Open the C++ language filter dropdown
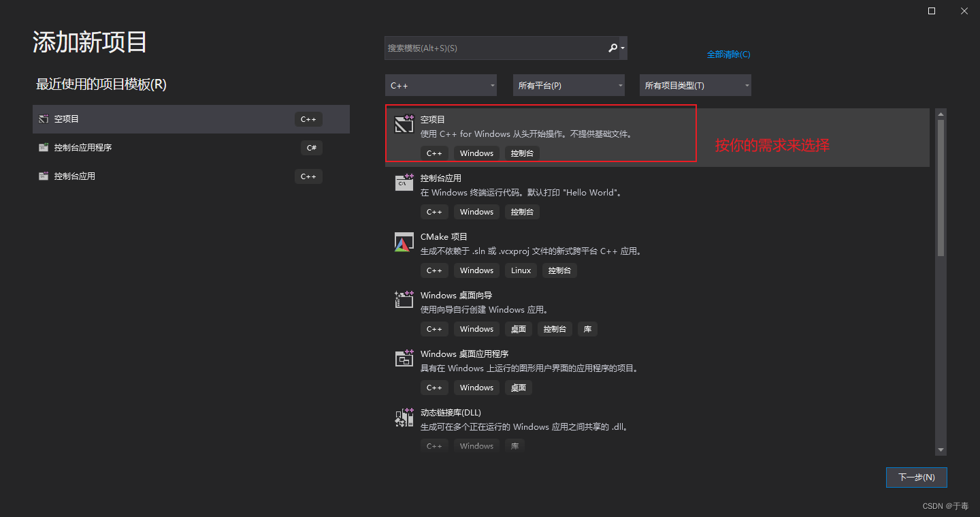The height and width of the screenshot is (517, 980). [441, 85]
